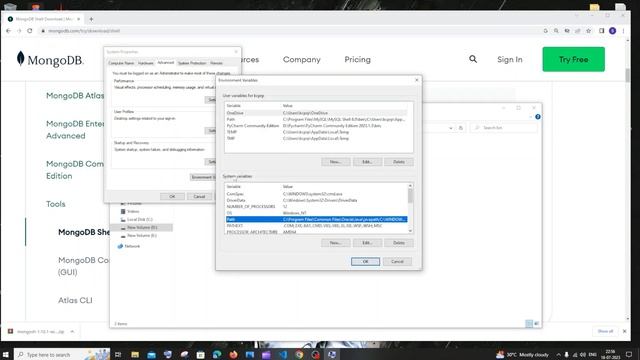Switch to the Hardware tab
The image size is (640, 360).
[145, 63]
